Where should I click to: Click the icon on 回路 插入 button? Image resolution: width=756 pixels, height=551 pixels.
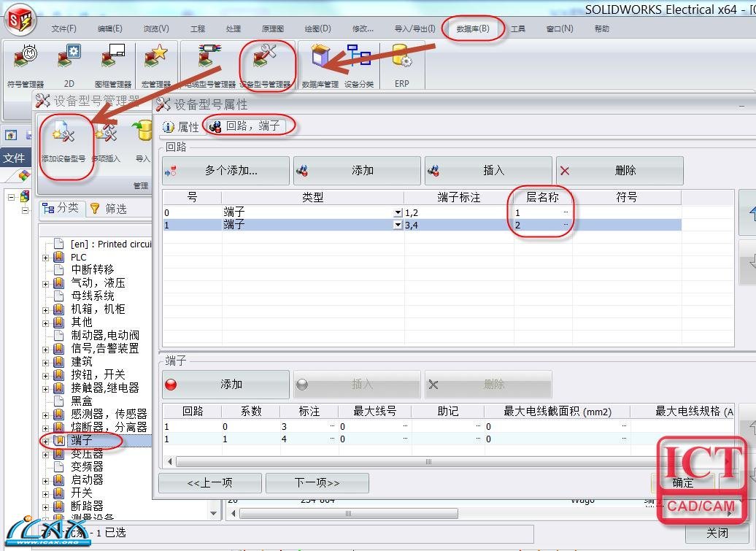point(433,171)
